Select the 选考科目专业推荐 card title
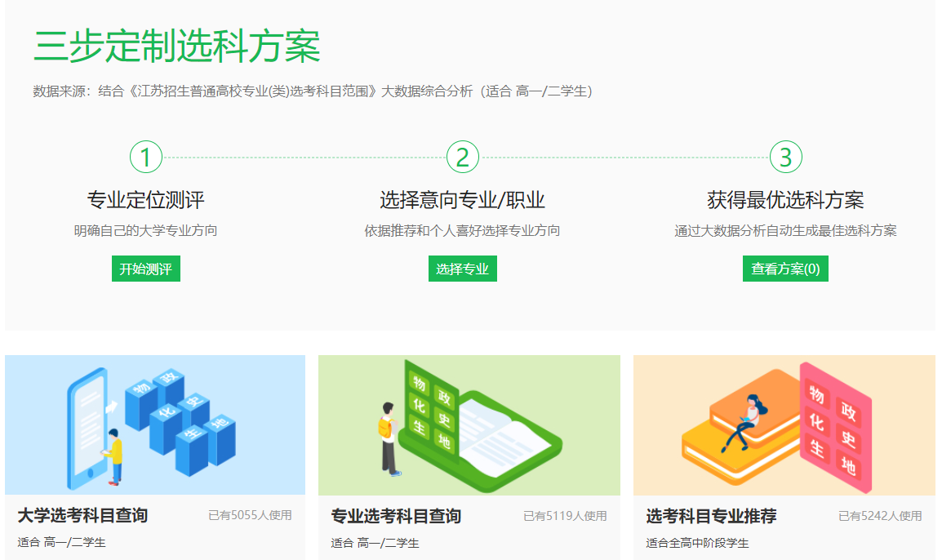The width and height of the screenshot is (942, 560). pyautogui.click(x=711, y=516)
